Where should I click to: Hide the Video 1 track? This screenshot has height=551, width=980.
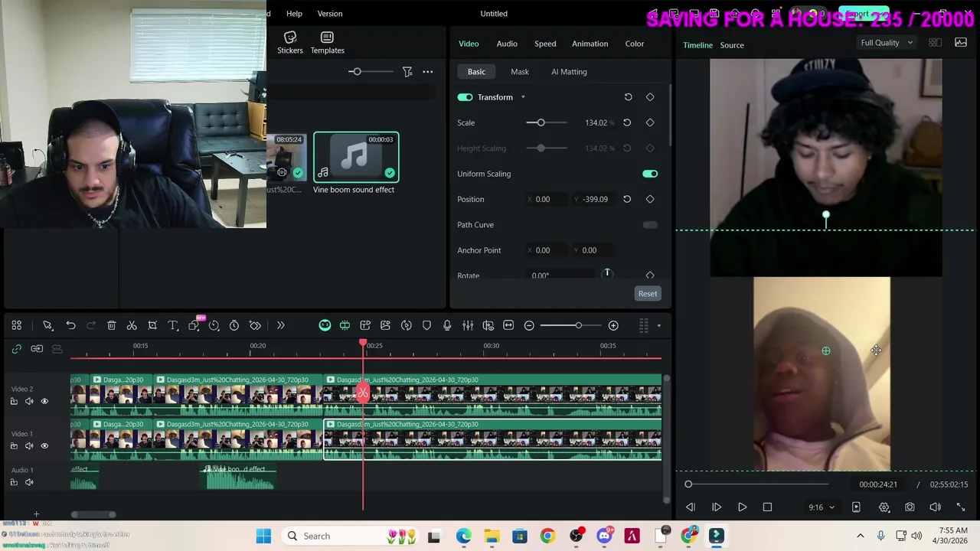point(44,446)
